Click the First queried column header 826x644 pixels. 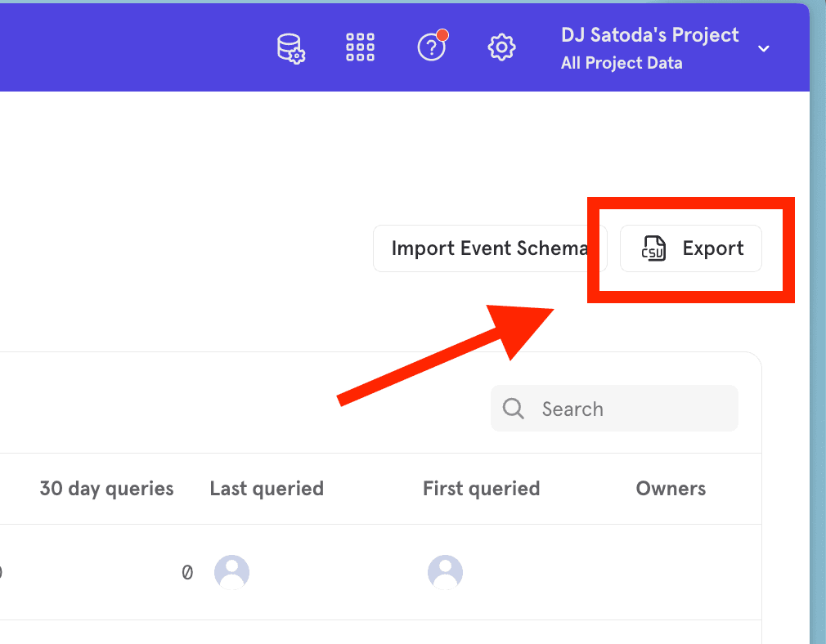pyautogui.click(x=481, y=488)
